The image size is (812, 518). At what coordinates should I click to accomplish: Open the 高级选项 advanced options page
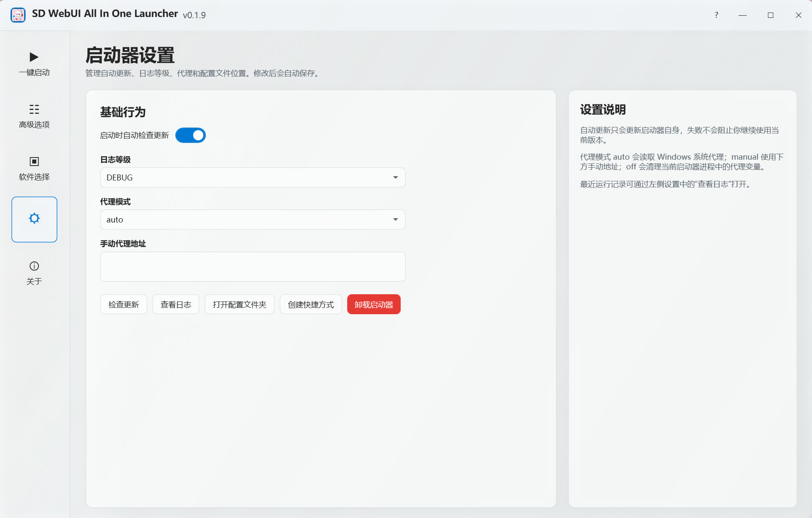34,116
